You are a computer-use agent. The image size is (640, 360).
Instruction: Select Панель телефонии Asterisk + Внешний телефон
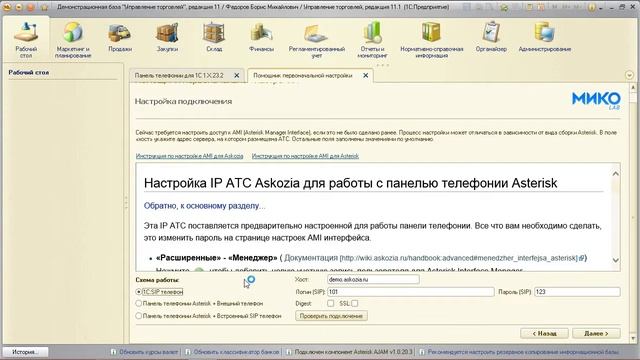tap(139, 303)
